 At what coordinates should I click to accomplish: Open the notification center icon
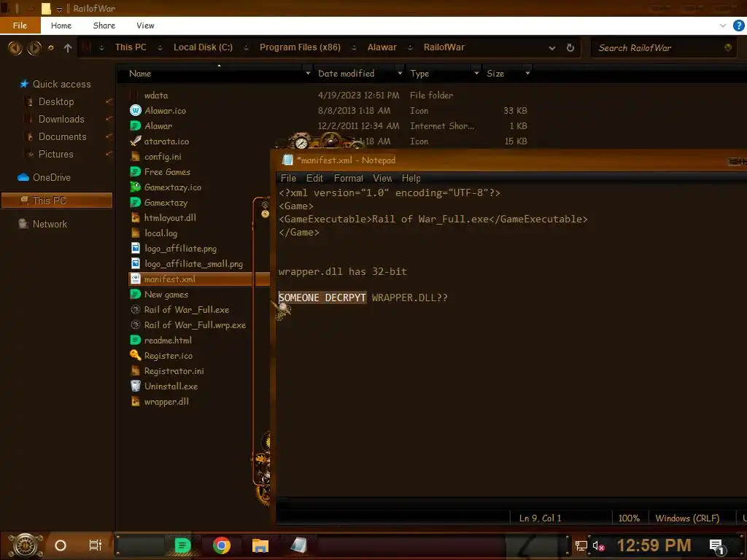click(717, 546)
